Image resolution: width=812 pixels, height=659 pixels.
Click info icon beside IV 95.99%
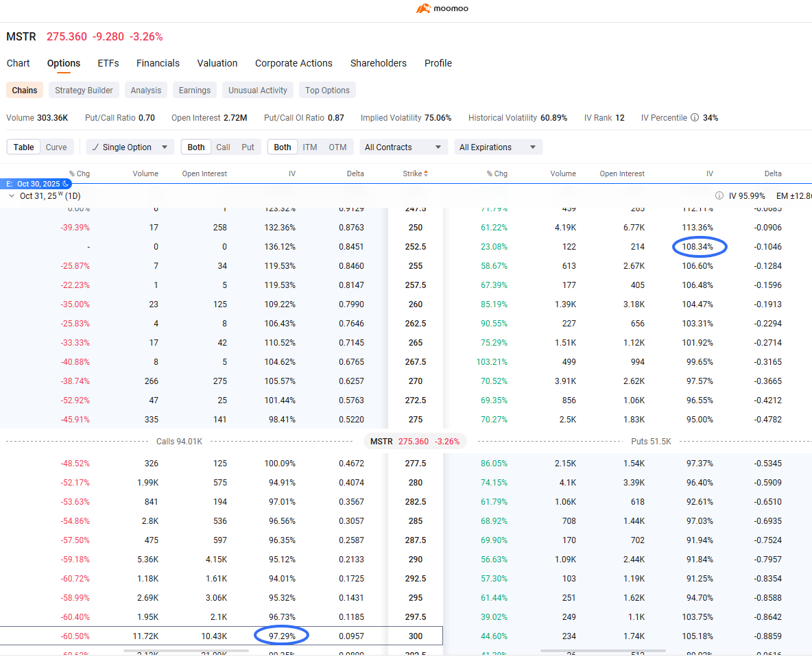tap(719, 195)
